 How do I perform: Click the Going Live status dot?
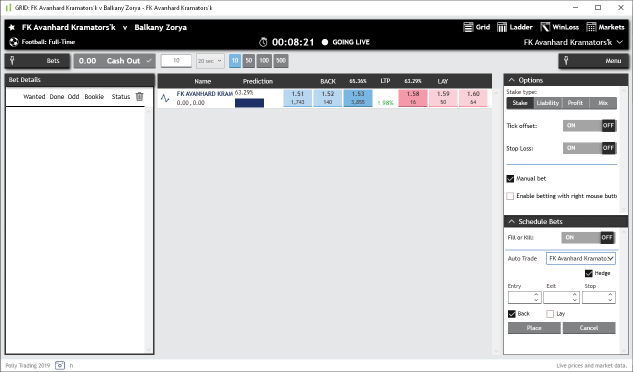coord(325,42)
